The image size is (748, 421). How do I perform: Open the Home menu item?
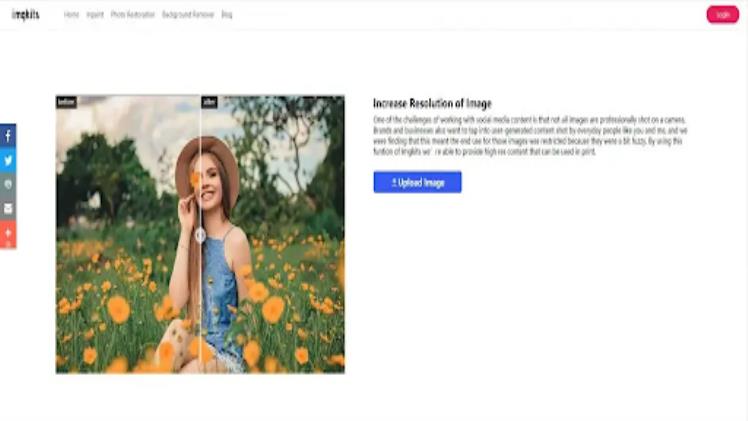click(71, 15)
